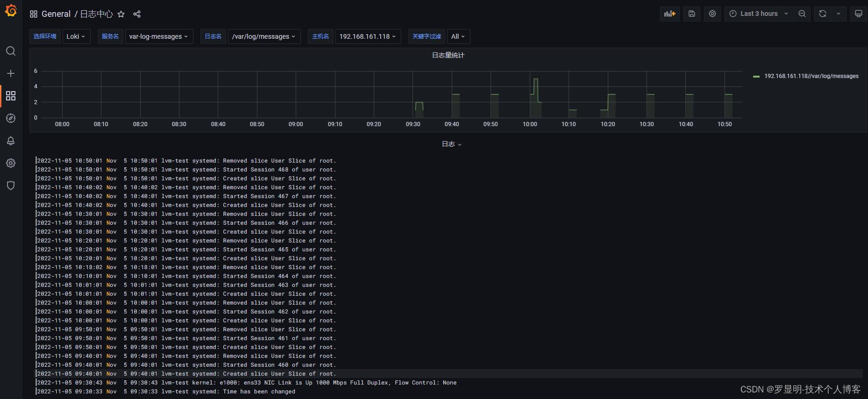The width and height of the screenshot is (868, 399).
Task: Save dashboard using the disk icon
Action: click(692, 14)
